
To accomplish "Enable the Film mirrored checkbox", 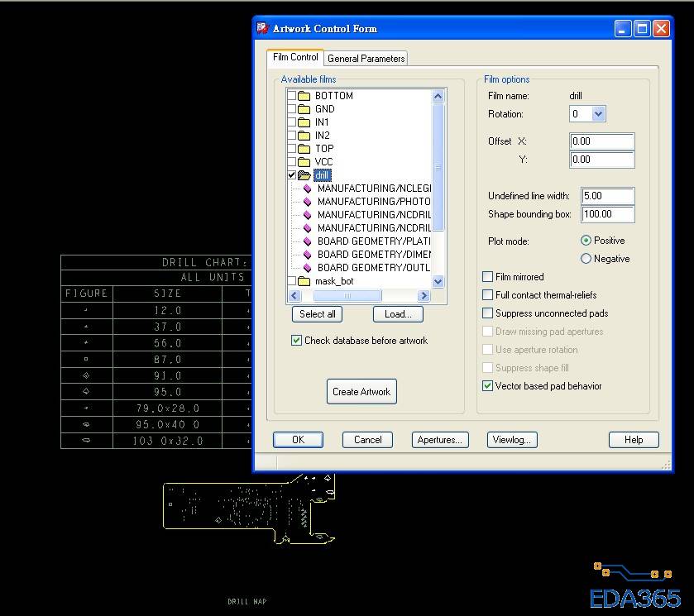I will (488, 277).
